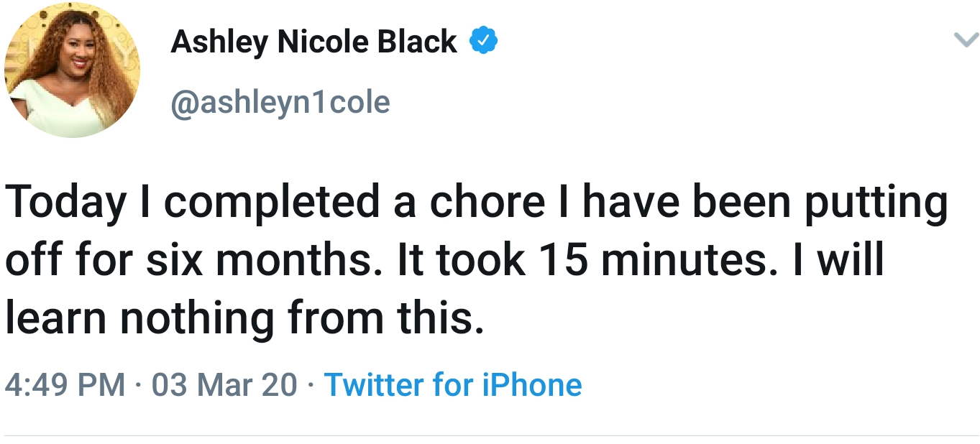Click the 4:49 PM timestamp
980x444 pixels.
65,385
